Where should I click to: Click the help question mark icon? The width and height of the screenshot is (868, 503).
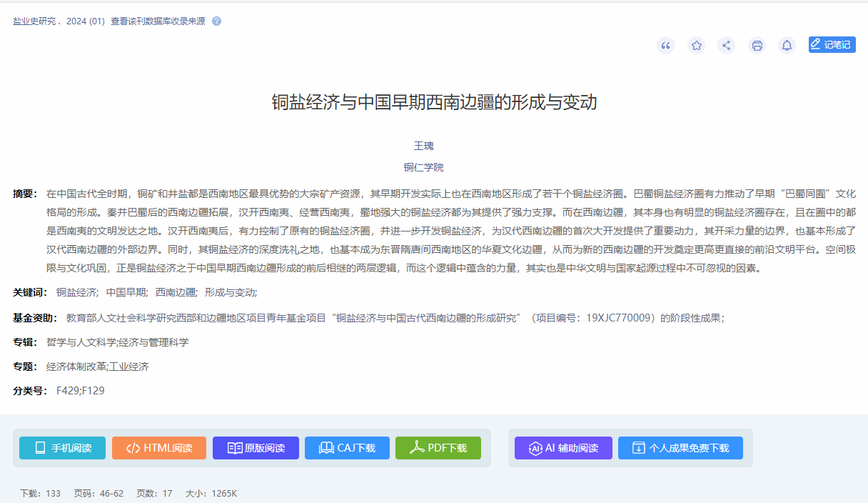tap(216, 21)
